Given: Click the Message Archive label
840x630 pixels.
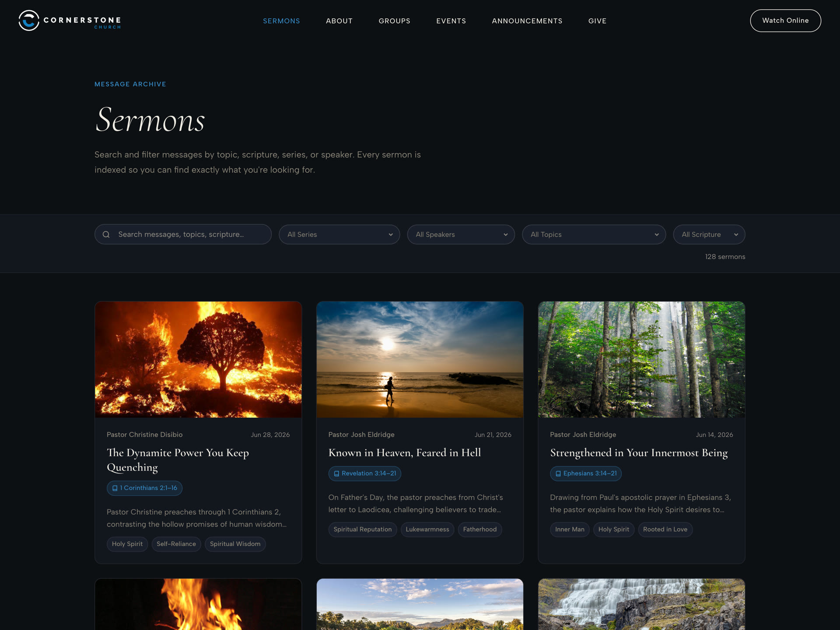Looking at the screenshot, I should [x=130, y=84].
